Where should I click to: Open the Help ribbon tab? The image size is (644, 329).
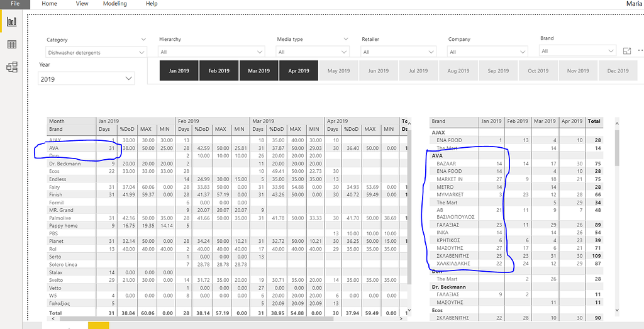pos(152,4)
